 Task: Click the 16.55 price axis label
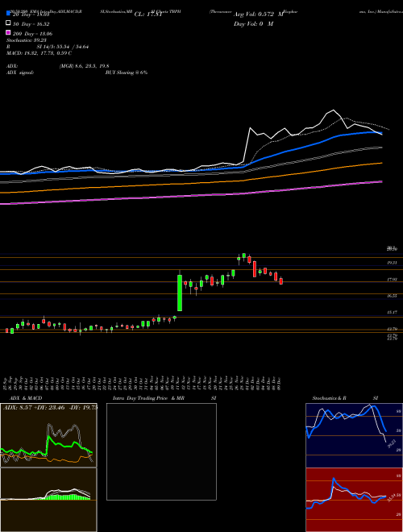pyautogui.click(x=393, y=296)
